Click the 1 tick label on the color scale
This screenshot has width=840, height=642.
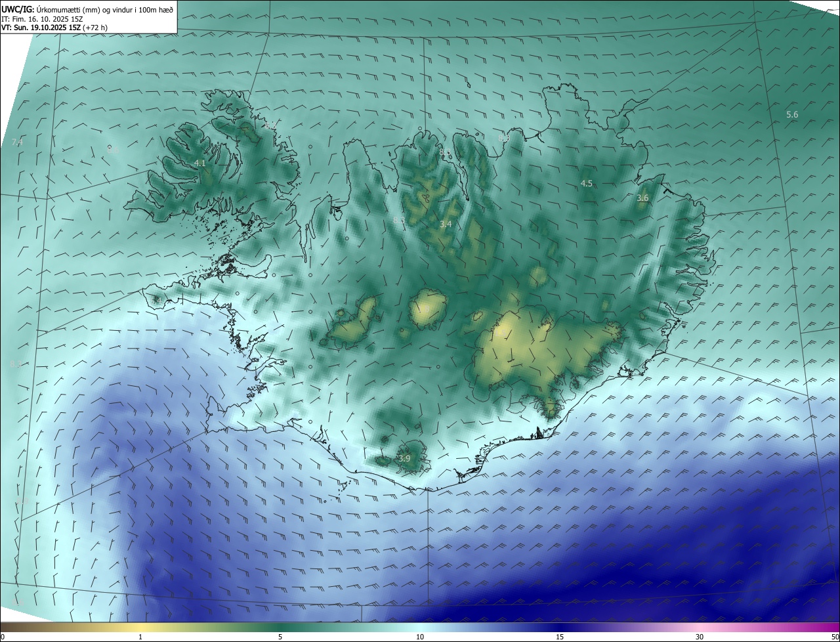coord(140,637)
